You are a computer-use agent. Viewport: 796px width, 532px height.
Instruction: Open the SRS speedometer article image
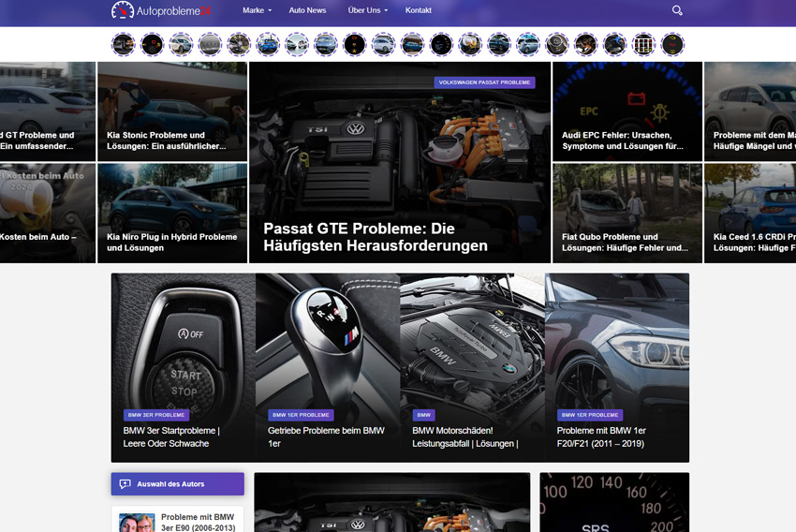point(614,503)
